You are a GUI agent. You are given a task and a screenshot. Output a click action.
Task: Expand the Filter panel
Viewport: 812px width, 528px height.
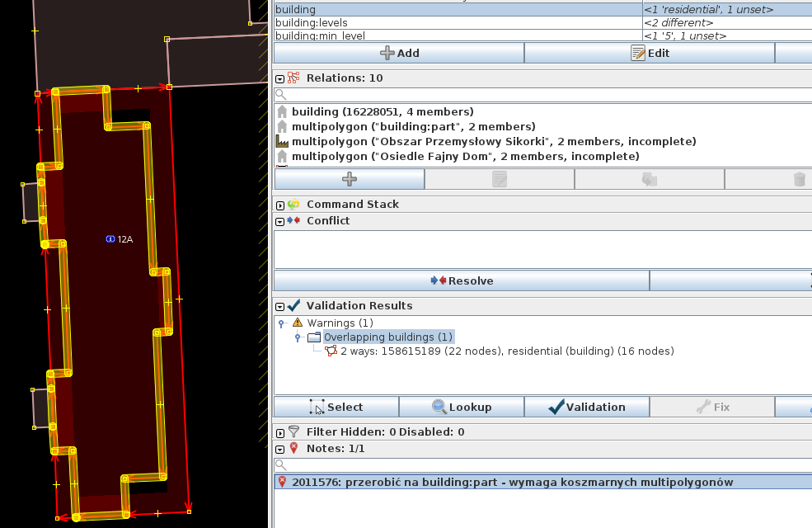coord(280,432)
